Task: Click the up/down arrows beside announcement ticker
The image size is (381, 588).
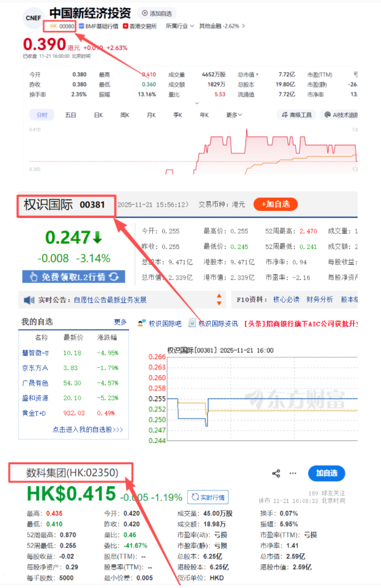Action: coord(219,300)
